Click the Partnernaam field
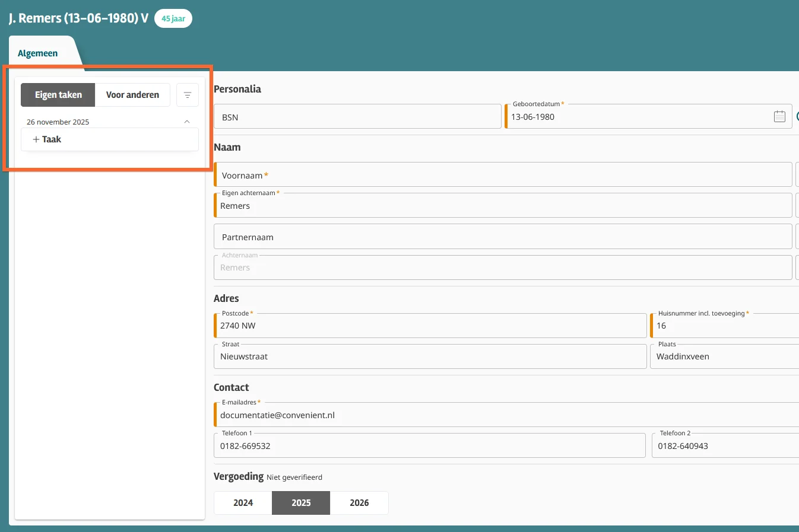The height and width of the screenshot is (532, 799). (x=503, y=237)
